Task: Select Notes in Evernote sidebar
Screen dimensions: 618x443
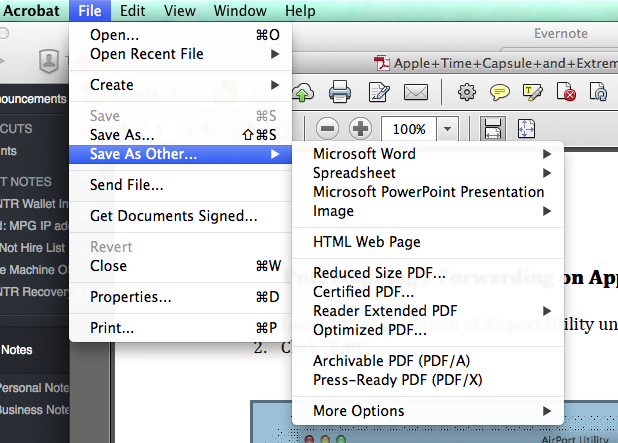Action: click(17, 350)
